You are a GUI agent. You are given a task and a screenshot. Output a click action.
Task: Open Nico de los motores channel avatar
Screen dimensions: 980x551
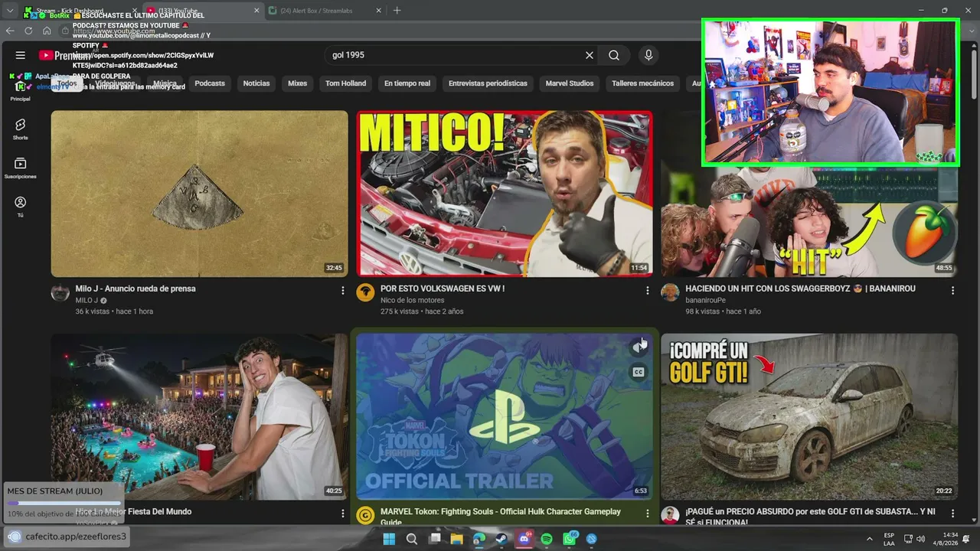365,292
